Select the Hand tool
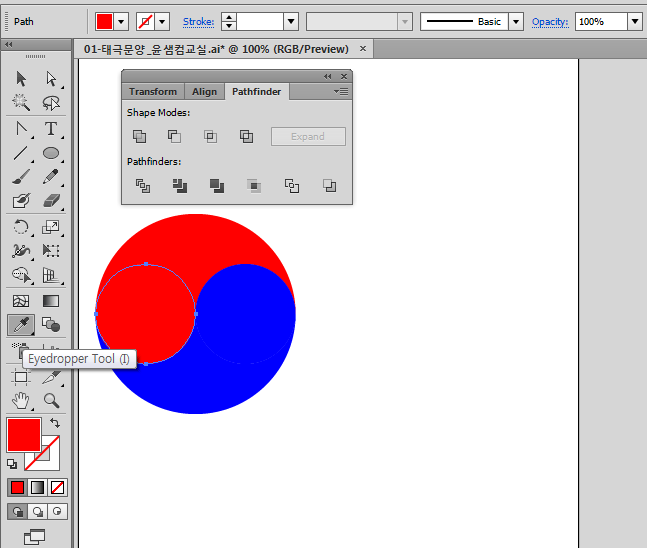Screen dimensions: 647x548 tap(21, 400)
